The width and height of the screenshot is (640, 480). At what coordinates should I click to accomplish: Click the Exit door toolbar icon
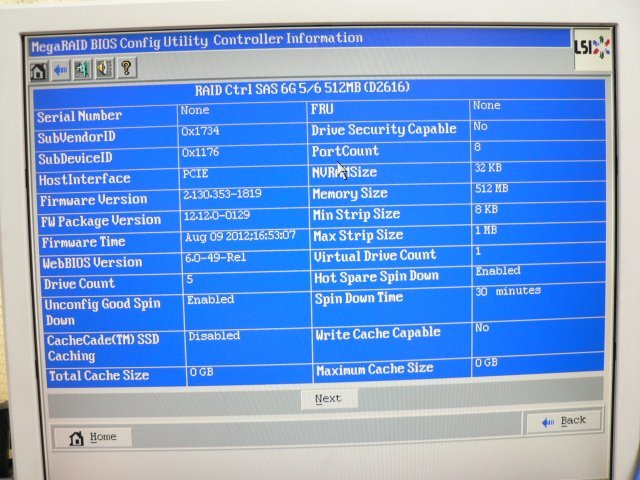tap(82, 69)
